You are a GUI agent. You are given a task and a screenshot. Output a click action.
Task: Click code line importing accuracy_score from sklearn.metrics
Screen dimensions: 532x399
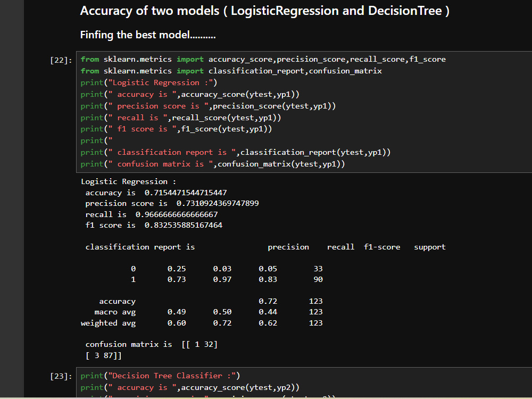pos(263,60)
